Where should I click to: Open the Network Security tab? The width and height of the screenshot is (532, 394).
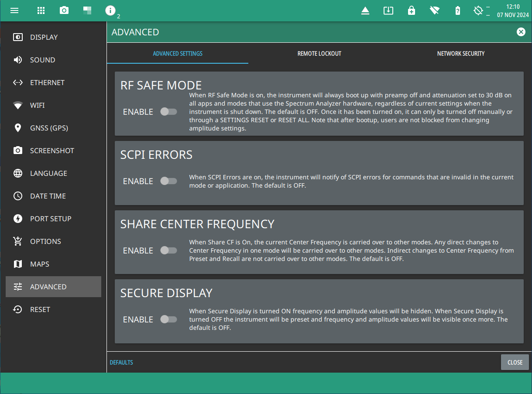(460, 54)
